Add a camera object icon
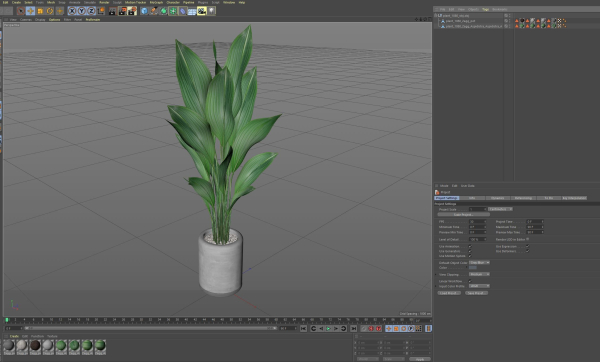This screenshot has width=600, height=362. pyautogui.click(x=202, y=11)
